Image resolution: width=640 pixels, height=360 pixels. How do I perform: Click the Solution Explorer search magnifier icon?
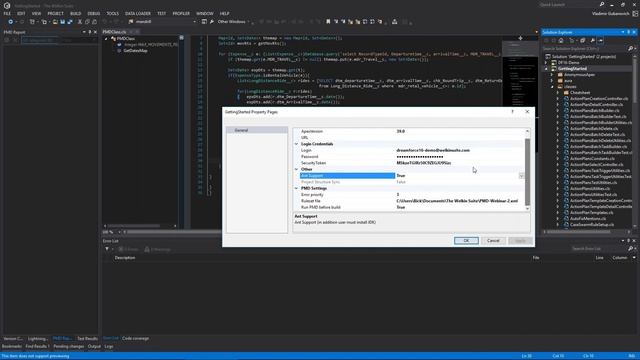(630, 49)
